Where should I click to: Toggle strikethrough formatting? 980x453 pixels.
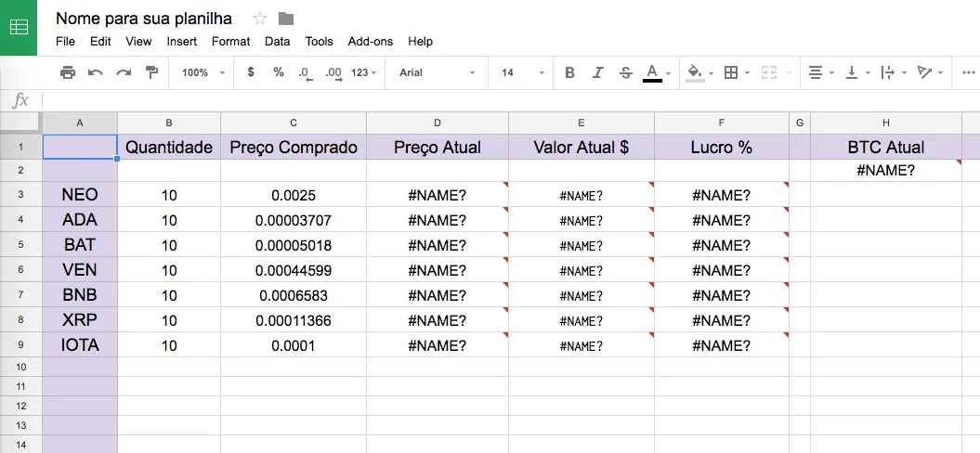626,72
